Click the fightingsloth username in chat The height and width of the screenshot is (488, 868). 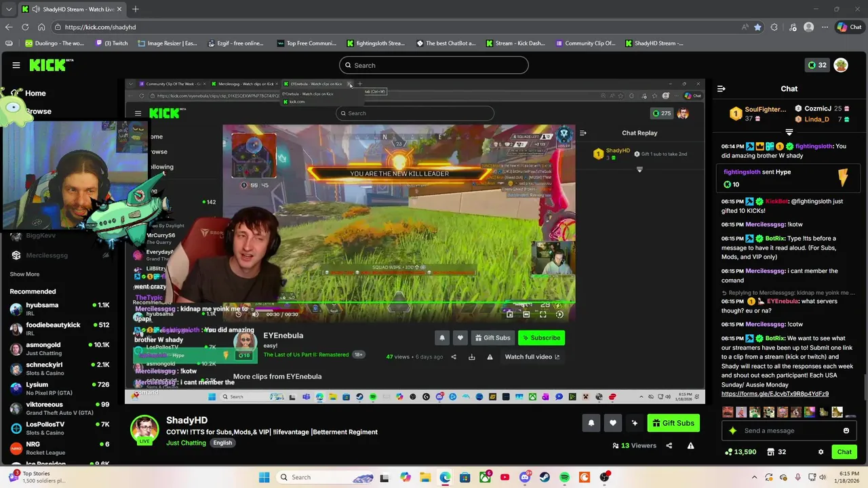tap(814, 146)
